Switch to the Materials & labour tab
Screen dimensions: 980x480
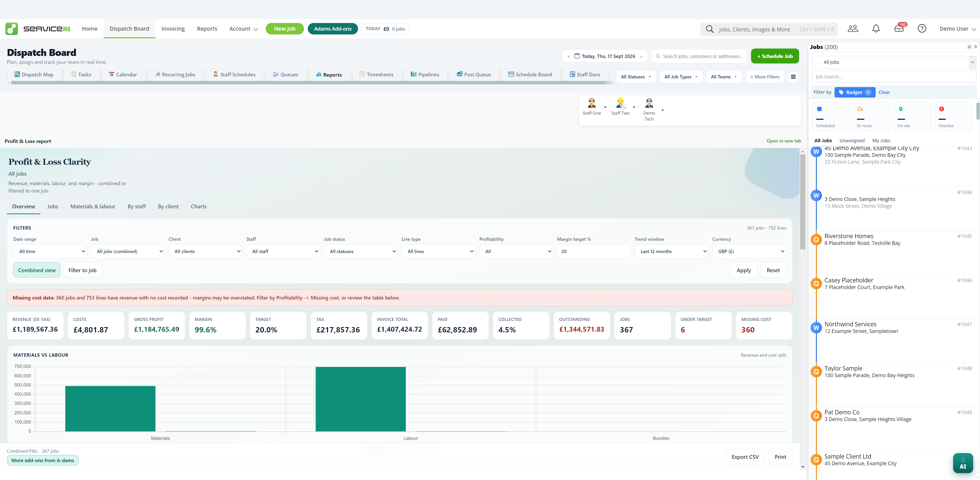[93, 206]
